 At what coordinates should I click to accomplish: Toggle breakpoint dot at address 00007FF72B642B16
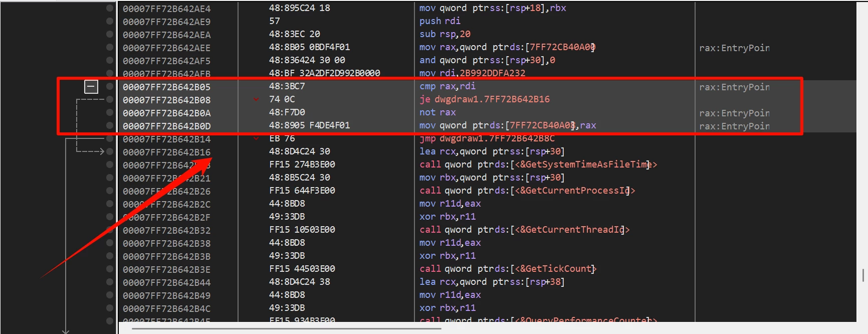tap(110, 151)
